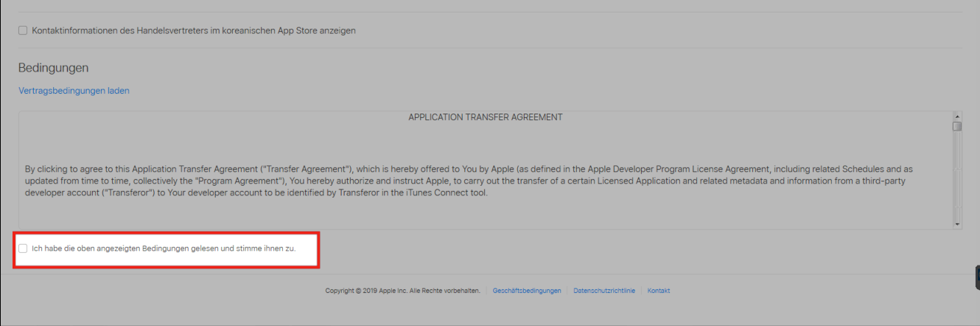Viewport: 980px width, 326px height.
Task: Click the agreement scrollbar down arrow
Action: coord(957,223)
